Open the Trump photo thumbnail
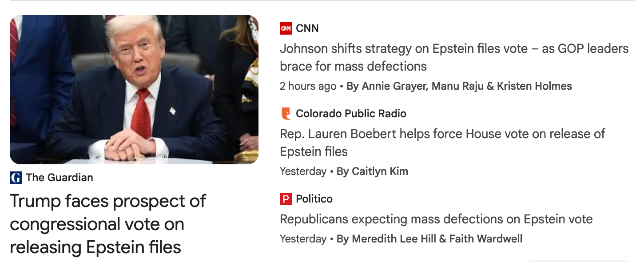This screenshot has width=644, height=262. (134, 90)
